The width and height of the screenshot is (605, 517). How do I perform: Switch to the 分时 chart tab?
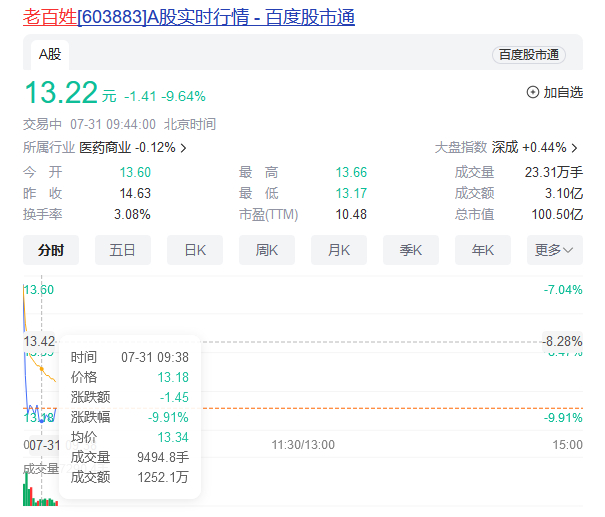click(51, 249)
